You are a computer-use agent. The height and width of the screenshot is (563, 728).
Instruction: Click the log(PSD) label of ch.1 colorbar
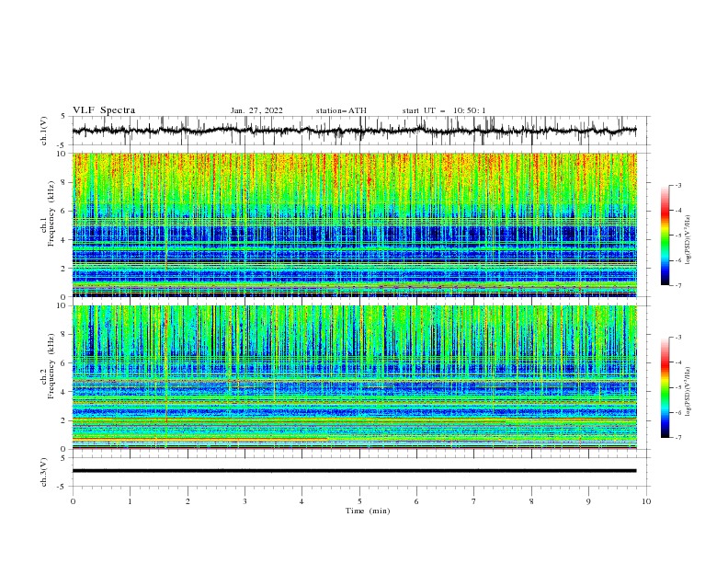688,240
